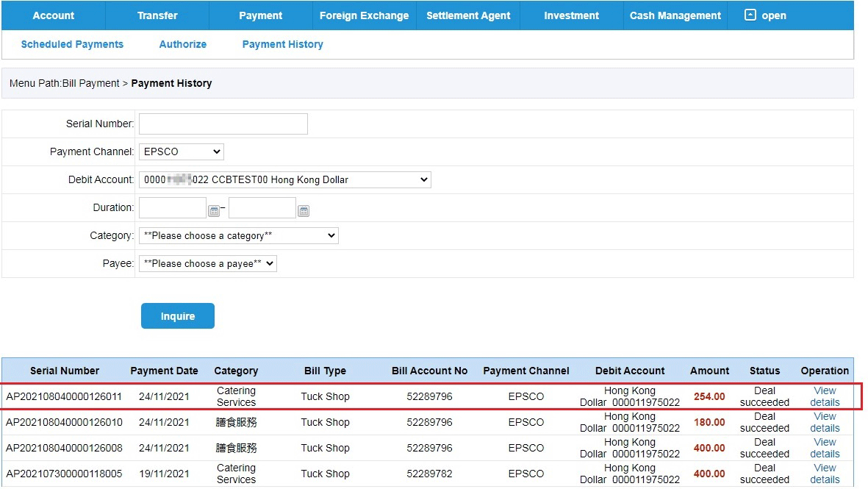Viewport: 868px width, 489px height.
Task: Open the Settlement Agent menu
Action: (468, 15)
